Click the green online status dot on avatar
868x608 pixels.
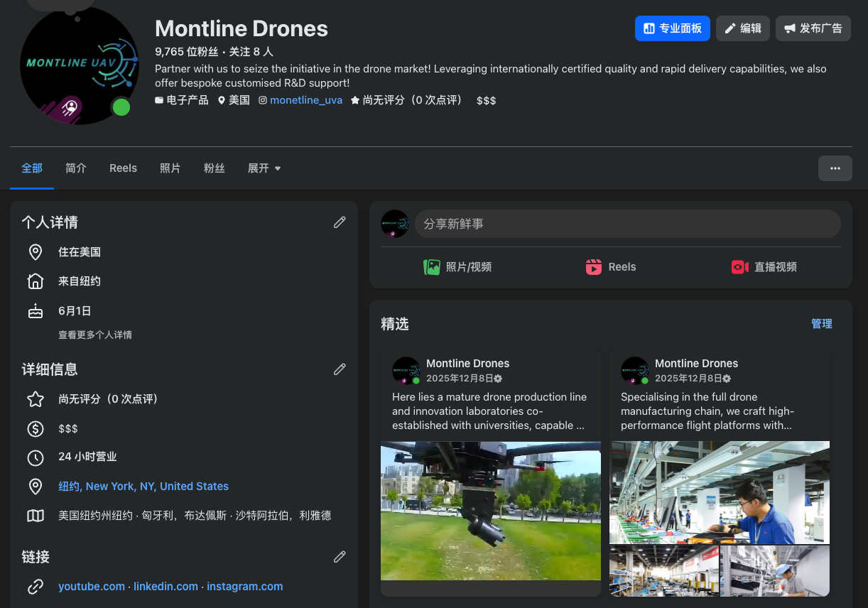[122, 107]
